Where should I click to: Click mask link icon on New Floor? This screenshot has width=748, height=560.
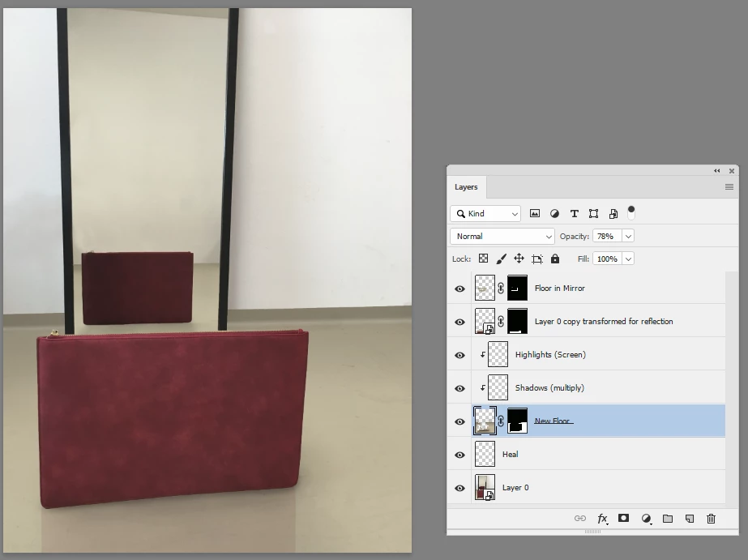[501, 421]
